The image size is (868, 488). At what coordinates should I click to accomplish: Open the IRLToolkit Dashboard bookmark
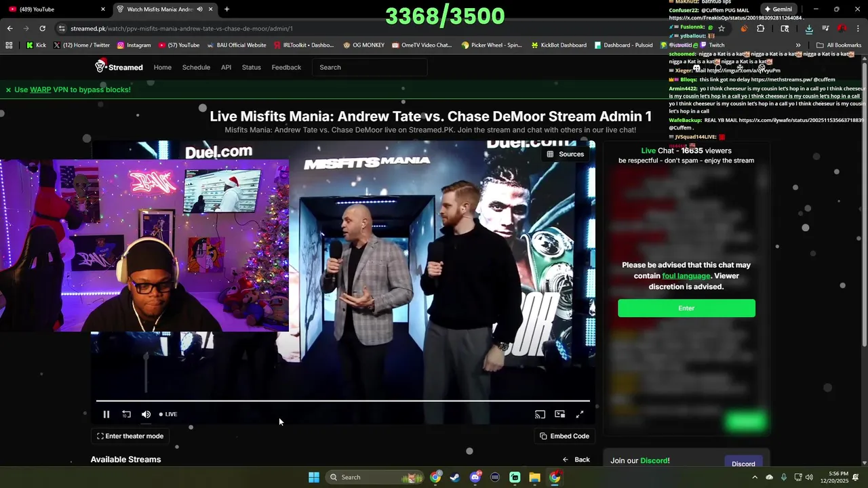click(x=304, y=45)
